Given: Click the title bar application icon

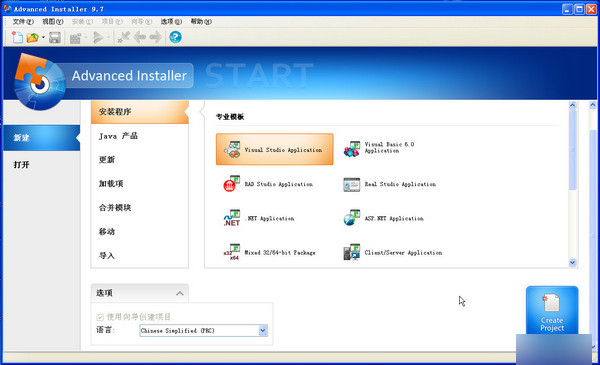Looking at the screenshot, I should click(7, 8).
